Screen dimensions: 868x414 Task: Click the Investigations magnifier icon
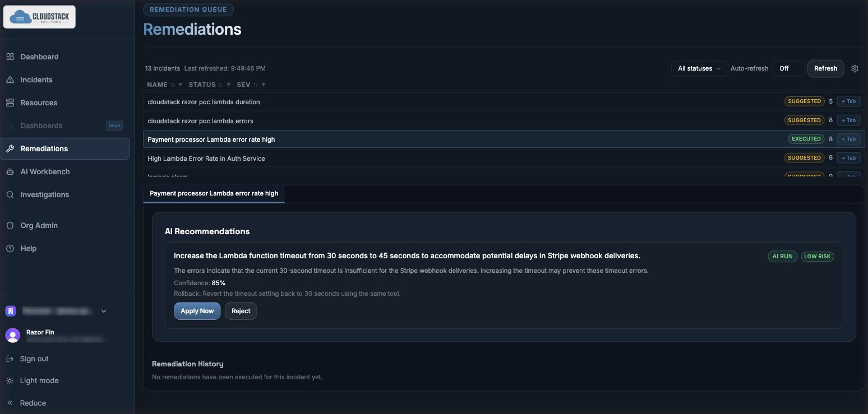10,194
